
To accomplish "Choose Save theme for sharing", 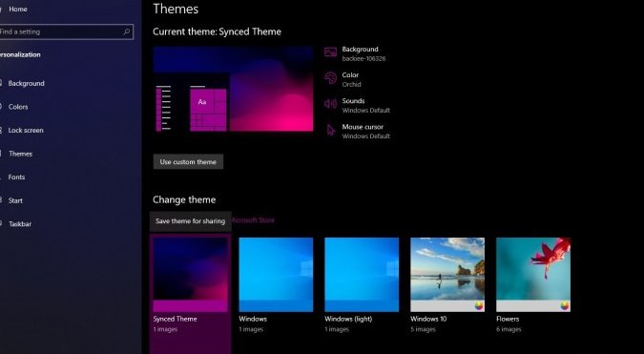I will [190, 221].
